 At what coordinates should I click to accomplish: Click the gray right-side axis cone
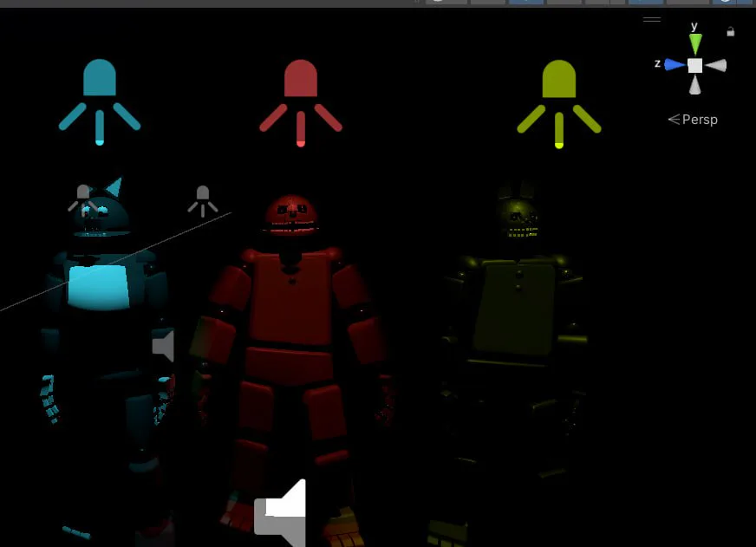[716, 66]
